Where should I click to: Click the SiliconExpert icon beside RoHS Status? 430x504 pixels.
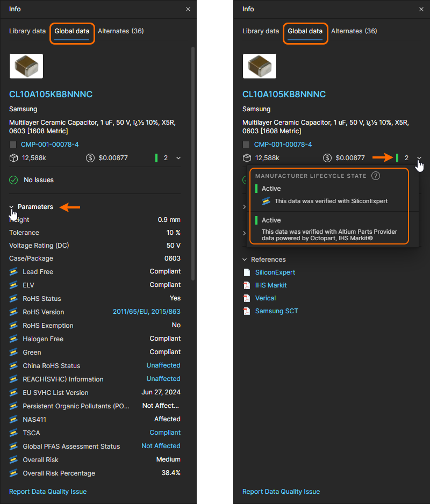pos(13,299)
